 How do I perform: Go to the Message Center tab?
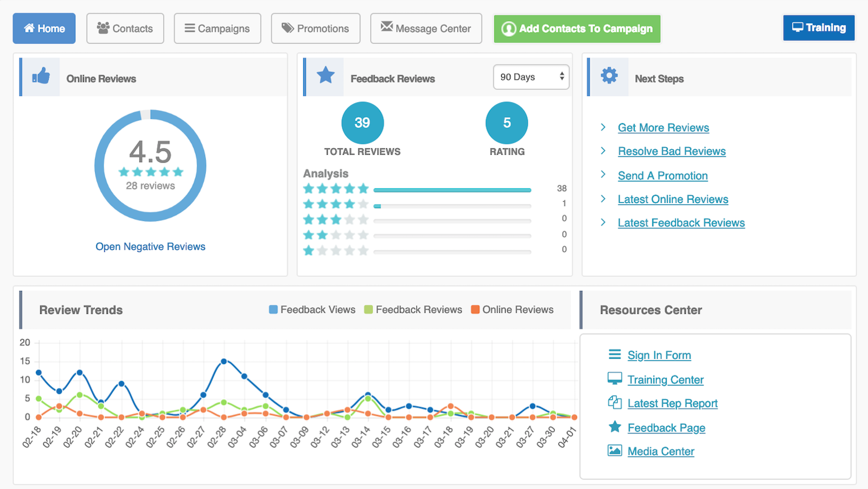pyautogui.click(x=426, y=28)
